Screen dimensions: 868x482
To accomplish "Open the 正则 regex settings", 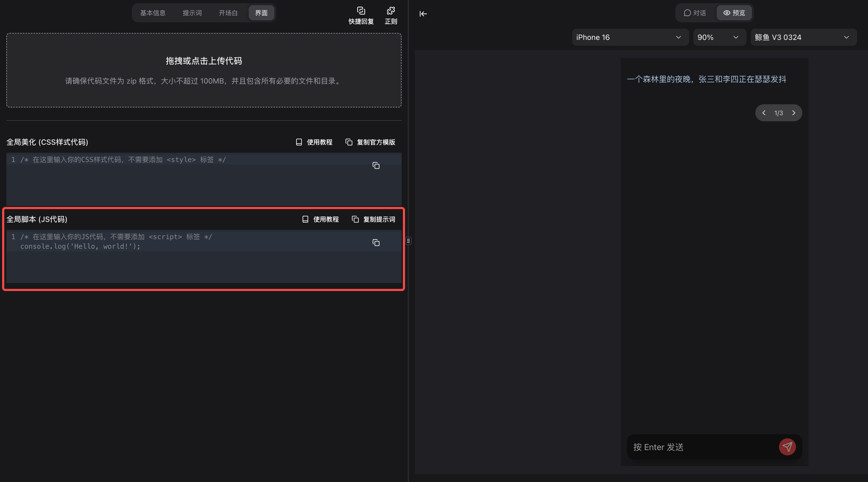I will (390, 15).
